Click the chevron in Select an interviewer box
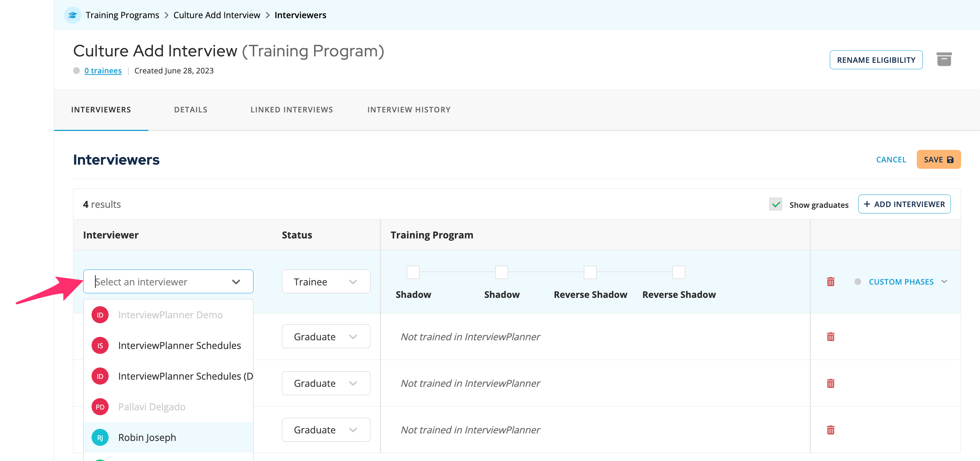 coord(236,282)
